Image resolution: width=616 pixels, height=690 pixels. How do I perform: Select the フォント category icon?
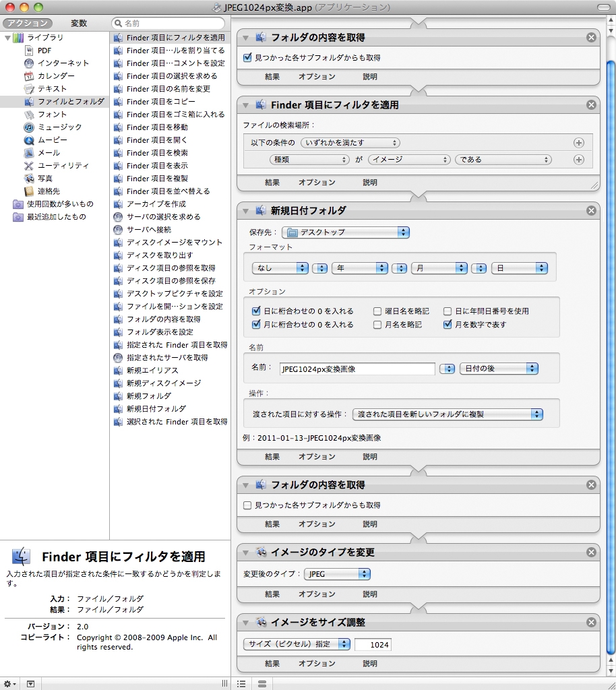click(x=29, y=115)
